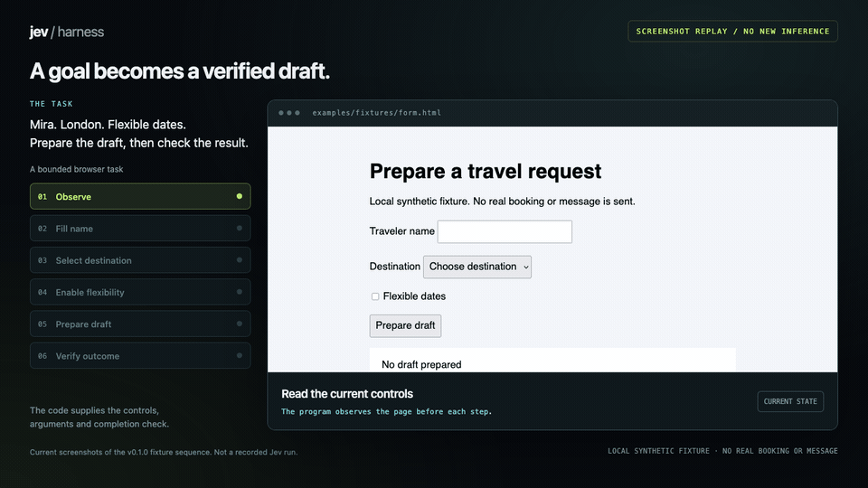This screenshot has width=868, height=488.
Task: Click the jev / harness logo
Action: point(66,33)
